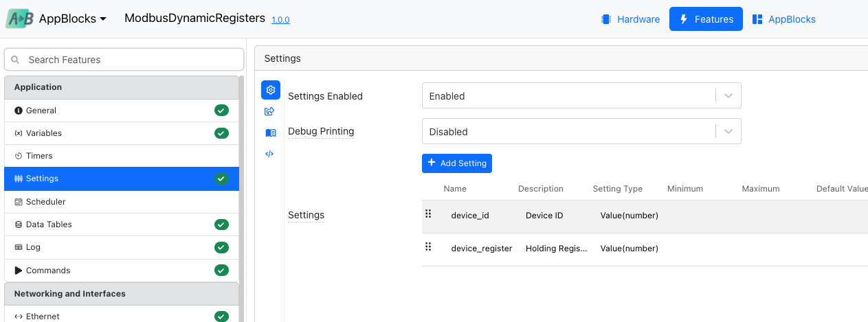Click the underlined Settings label
The width and height of the screenshot is (868, 322).
click(x=306, y=215)
